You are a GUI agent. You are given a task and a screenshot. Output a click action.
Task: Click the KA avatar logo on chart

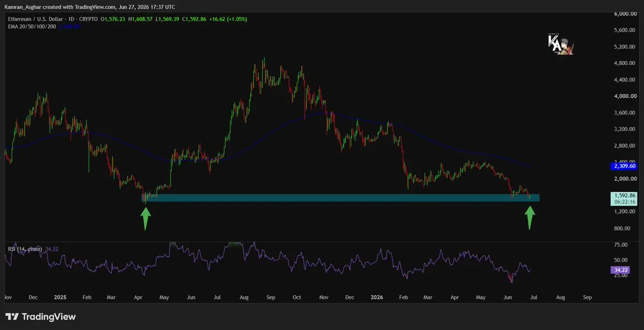tap(560, 44)
